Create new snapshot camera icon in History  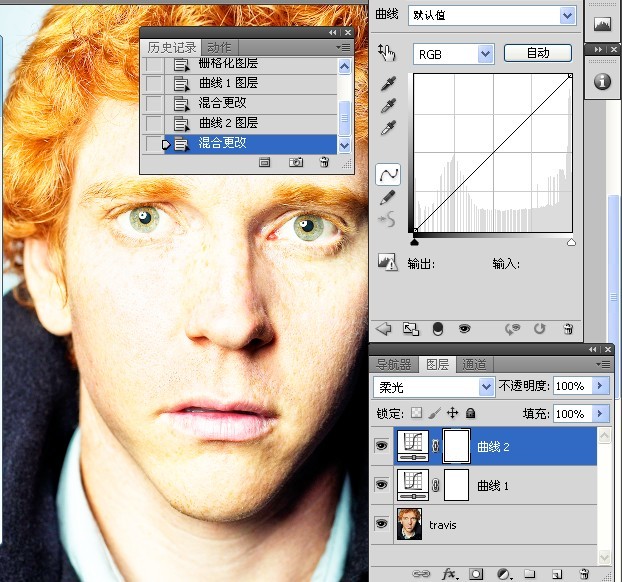pos(296,162)
